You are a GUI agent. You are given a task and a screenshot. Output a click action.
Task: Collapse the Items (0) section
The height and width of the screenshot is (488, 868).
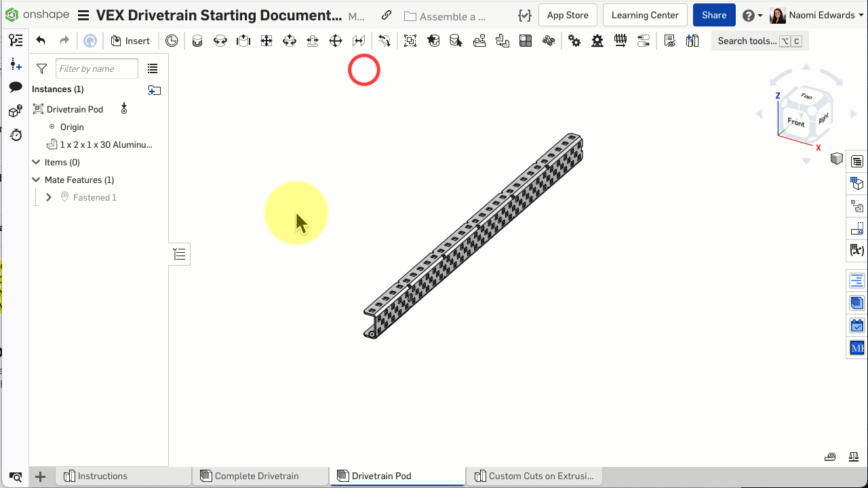37,162
